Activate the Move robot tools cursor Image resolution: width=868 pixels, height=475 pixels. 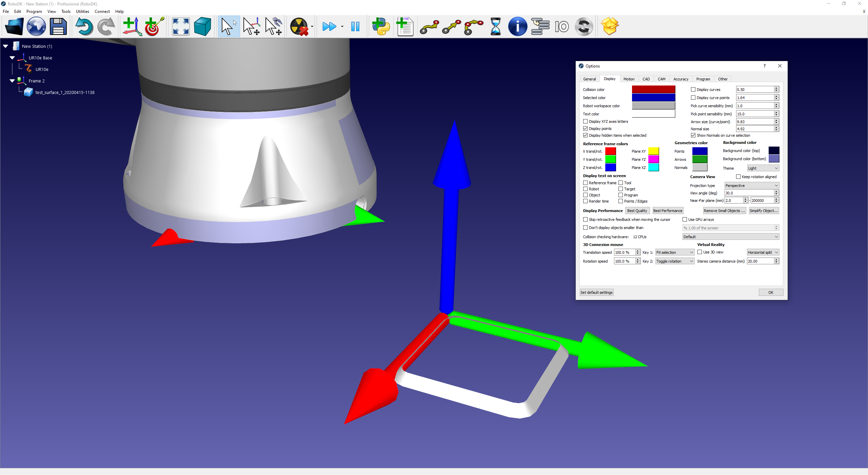click(x=273, y=26)
